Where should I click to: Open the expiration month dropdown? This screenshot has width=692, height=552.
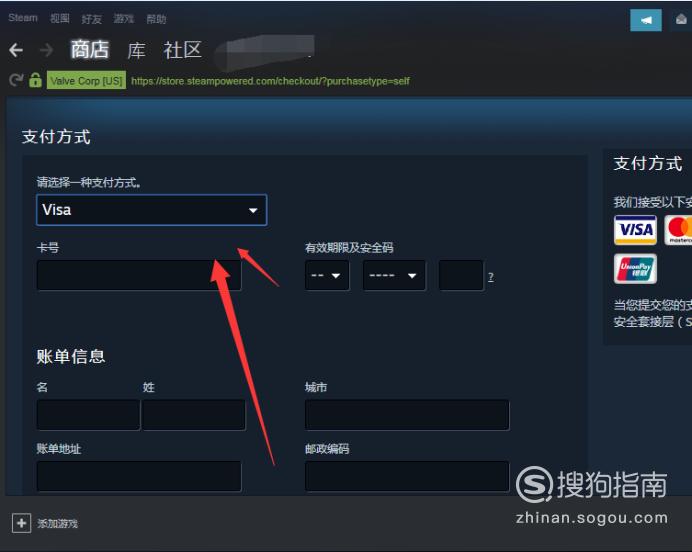(327, 275)
